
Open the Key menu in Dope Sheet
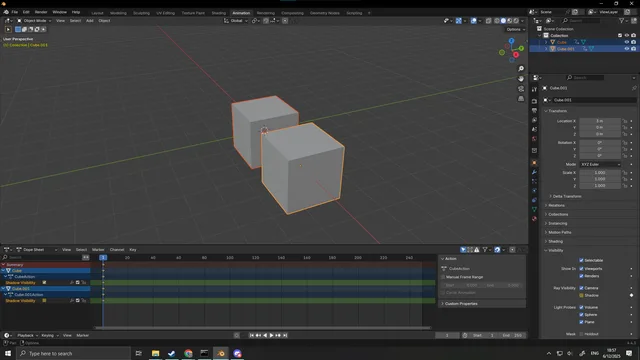click(x=133, y=250)
